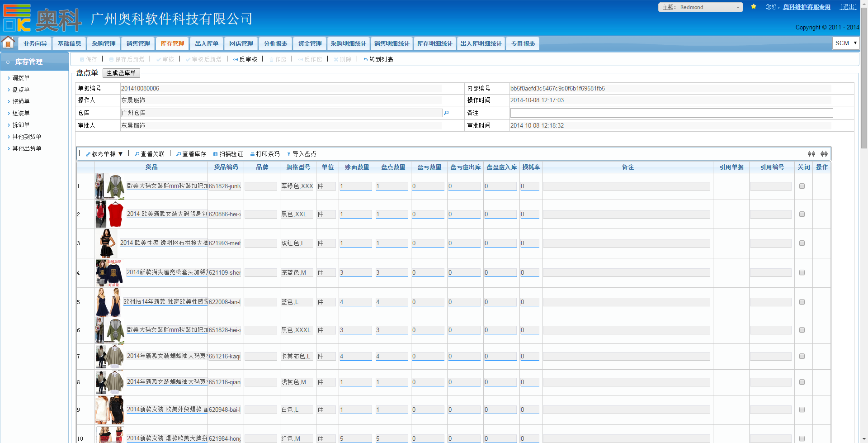Screen dimensions: 868x443
Task: Click the 退出 logout link
Action: point(848,7)
